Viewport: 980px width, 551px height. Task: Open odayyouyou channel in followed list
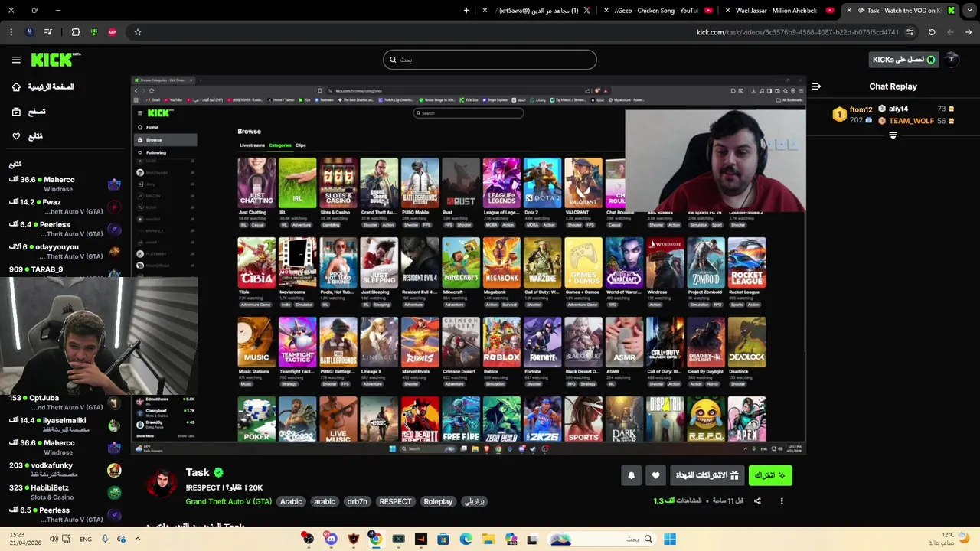click(64, 252)
